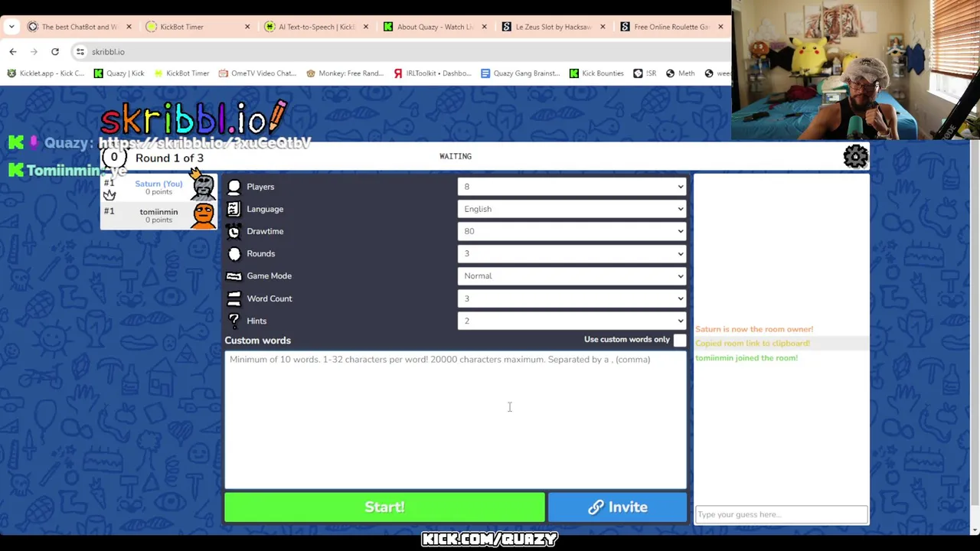Image resolution: width=980 pixels, height=551 pixels.
Task: Switch to the About Quazy tab
Action: (435, 27)
